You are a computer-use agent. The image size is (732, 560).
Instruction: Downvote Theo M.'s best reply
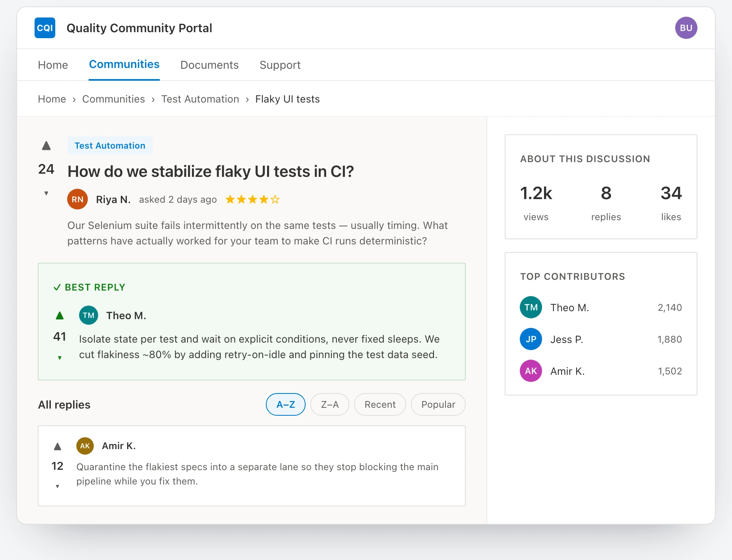click(x=60, y=358)
